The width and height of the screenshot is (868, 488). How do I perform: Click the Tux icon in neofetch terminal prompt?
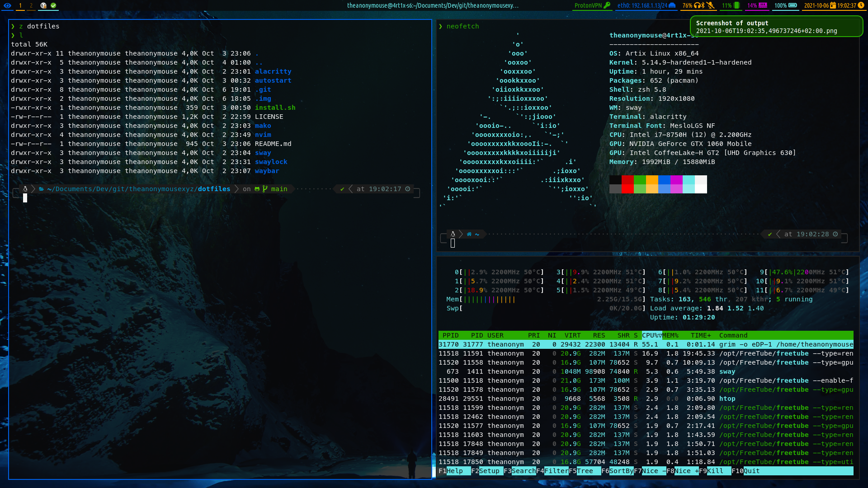[x=453, y=234]
